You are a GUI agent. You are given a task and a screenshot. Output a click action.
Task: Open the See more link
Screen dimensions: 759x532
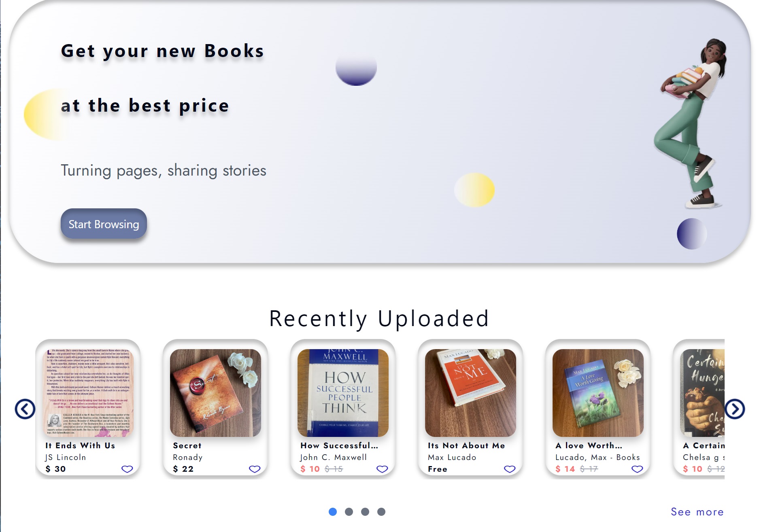[697, 512]
